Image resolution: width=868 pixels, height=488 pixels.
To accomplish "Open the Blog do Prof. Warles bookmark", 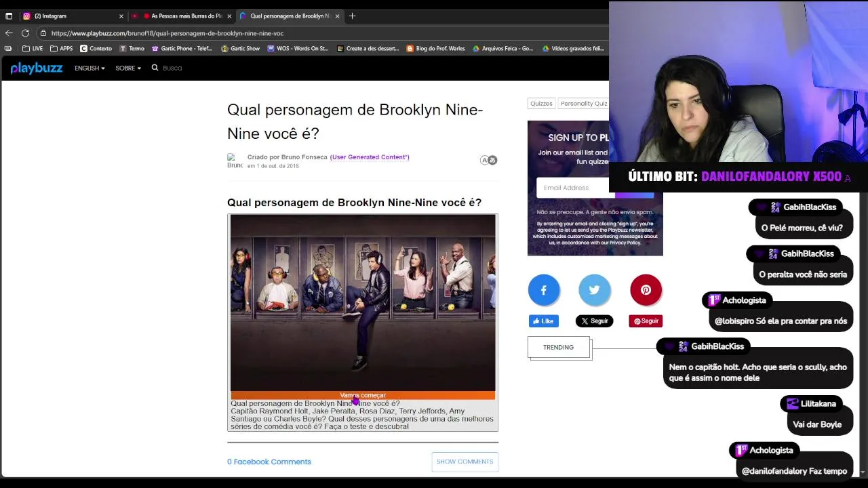I will click(x=435, y=48).
